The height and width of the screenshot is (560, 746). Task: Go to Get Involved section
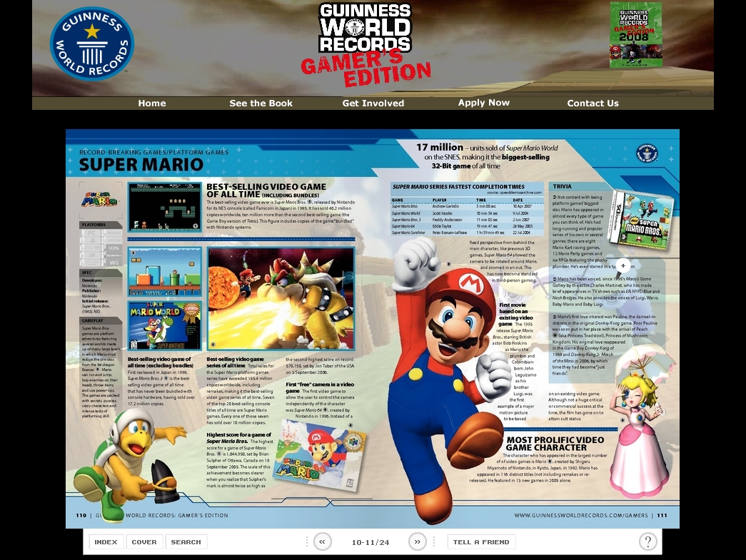tap(373, 103)
